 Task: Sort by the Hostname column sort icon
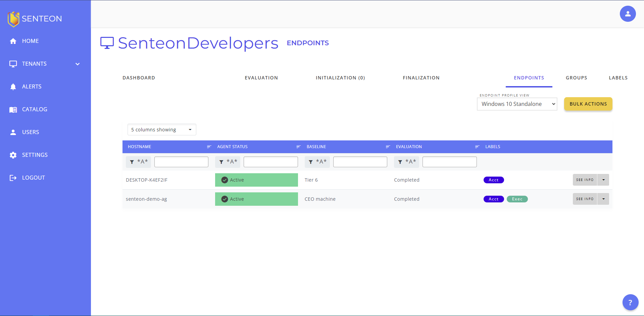tap(209, 147)
